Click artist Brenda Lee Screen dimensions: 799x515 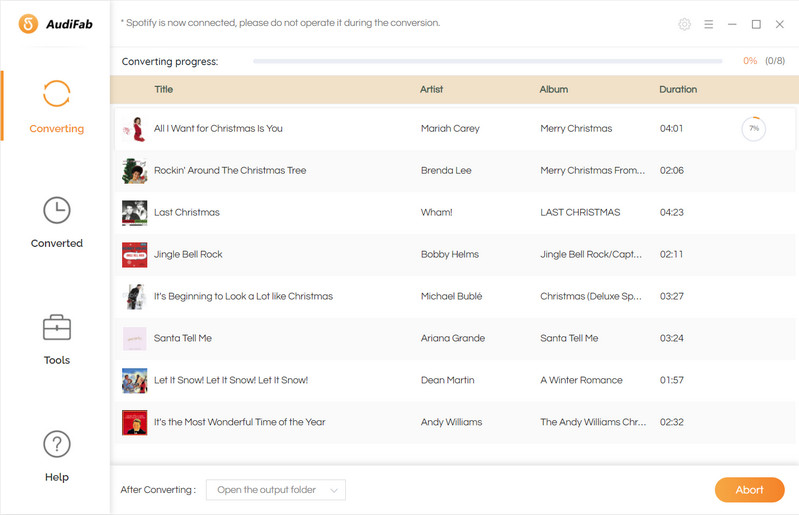(446, 170)
